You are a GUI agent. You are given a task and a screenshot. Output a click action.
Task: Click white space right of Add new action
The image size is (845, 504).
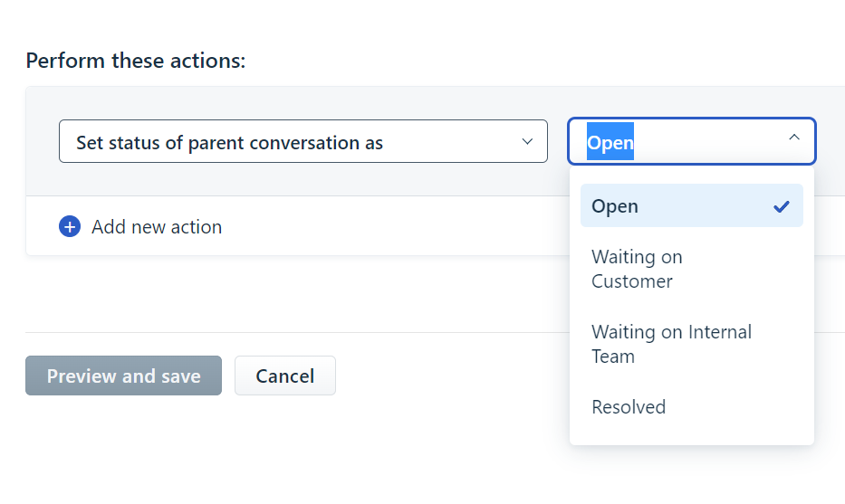coord(389,227)
